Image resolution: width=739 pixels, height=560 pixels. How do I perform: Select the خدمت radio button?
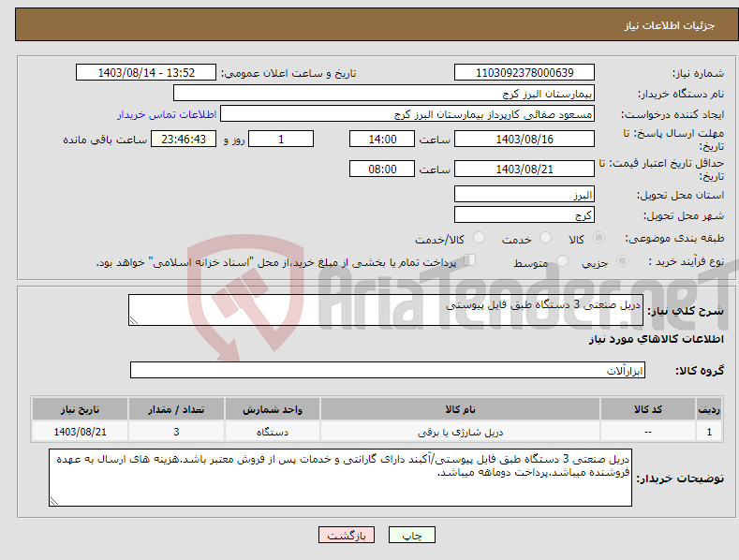coord(545,238)
